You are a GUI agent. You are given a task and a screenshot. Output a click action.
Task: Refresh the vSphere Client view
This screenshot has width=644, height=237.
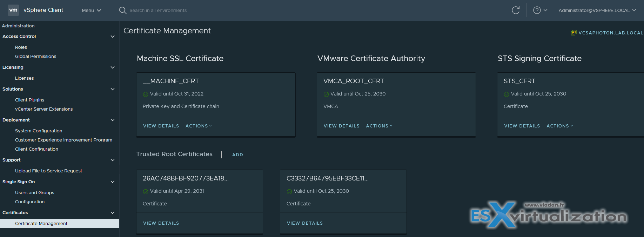click(516, 10)
